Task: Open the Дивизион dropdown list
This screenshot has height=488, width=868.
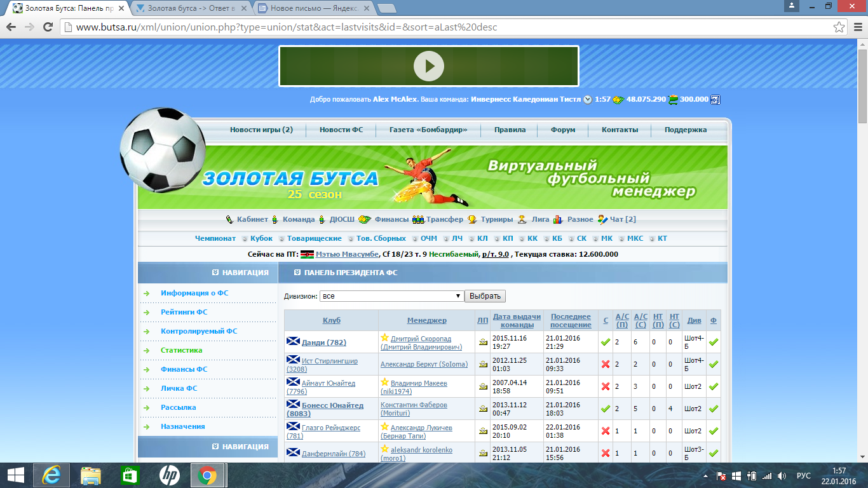Action: tap(391, 296)
